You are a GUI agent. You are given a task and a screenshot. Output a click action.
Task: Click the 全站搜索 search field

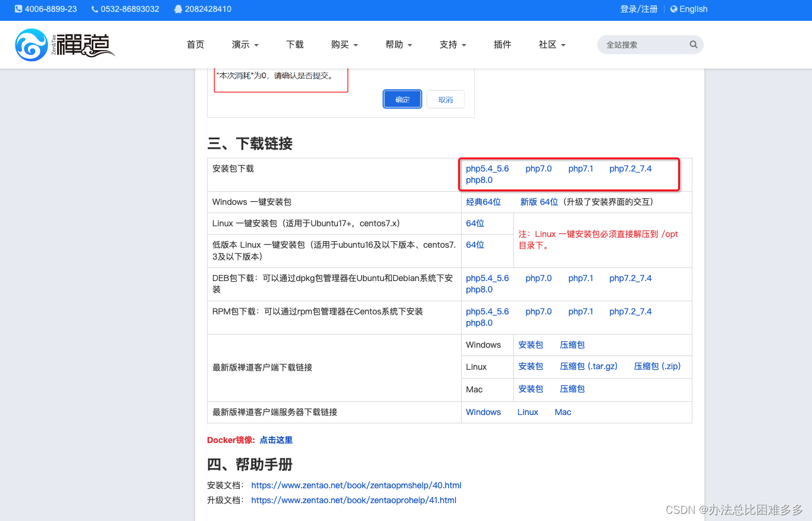(x=650, y=45)
